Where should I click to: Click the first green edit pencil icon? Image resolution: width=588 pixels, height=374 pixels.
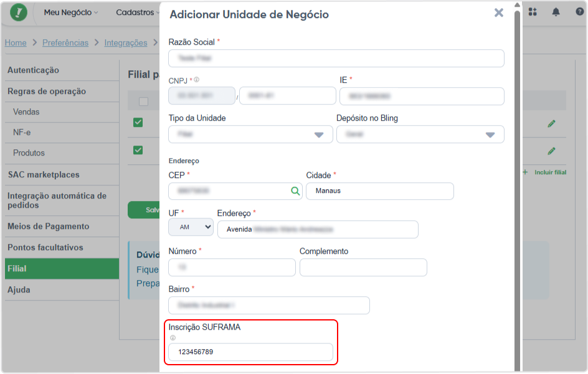551,124
